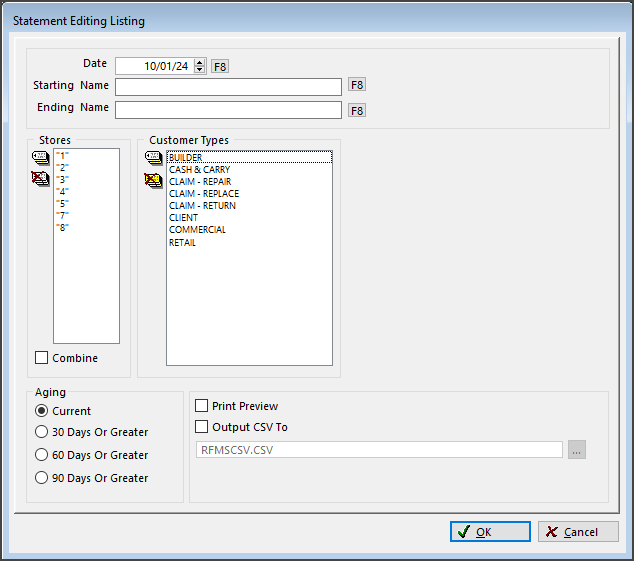Select store "2" in the Stores list
Image resolution: width=634 pixels, height=561 pixels.
pyautogui.click(x=87, y=167)
